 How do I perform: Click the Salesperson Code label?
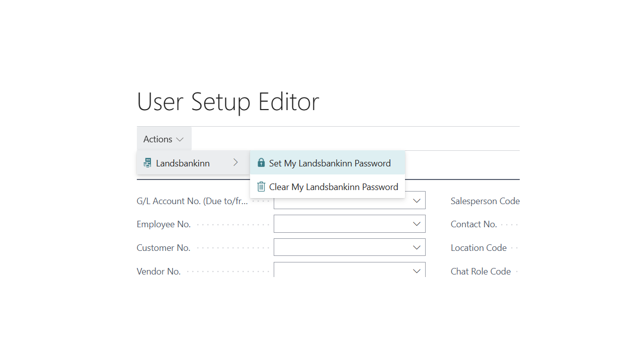click(x=485, y=201)
